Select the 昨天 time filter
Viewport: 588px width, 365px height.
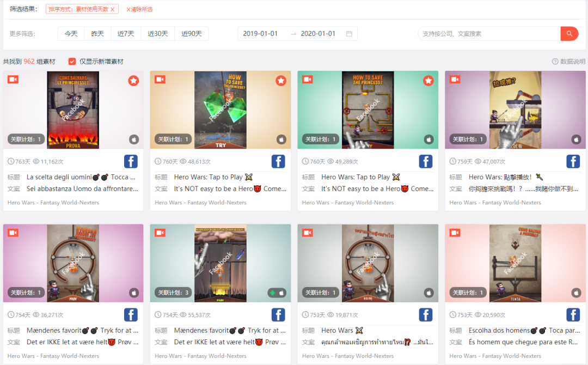97,34
